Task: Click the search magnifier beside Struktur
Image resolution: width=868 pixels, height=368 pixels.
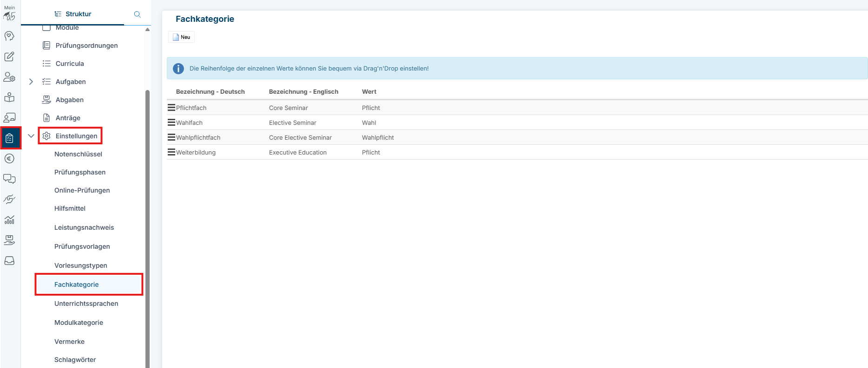Action: [137, 14]
